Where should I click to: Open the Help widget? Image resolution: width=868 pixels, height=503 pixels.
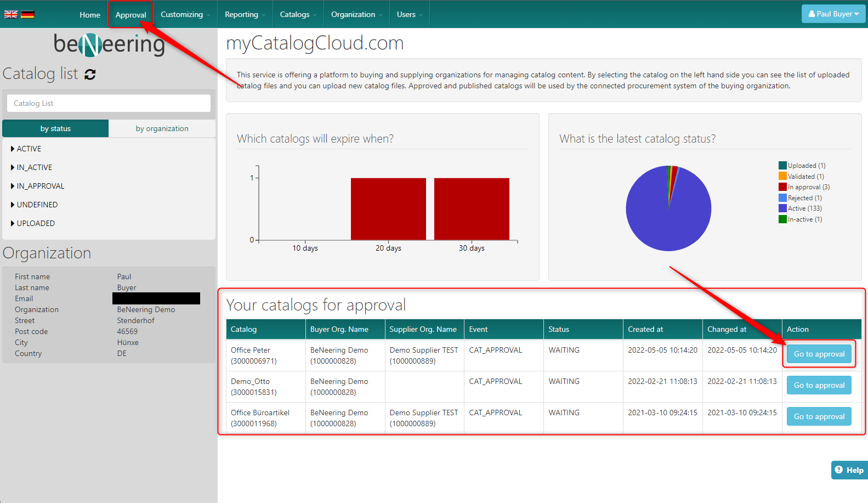(x=849, y=470)
